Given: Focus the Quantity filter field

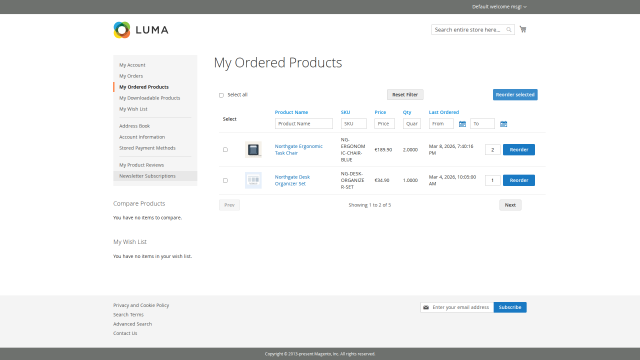Looking at the screenshot, I should (x=412, y=124).
